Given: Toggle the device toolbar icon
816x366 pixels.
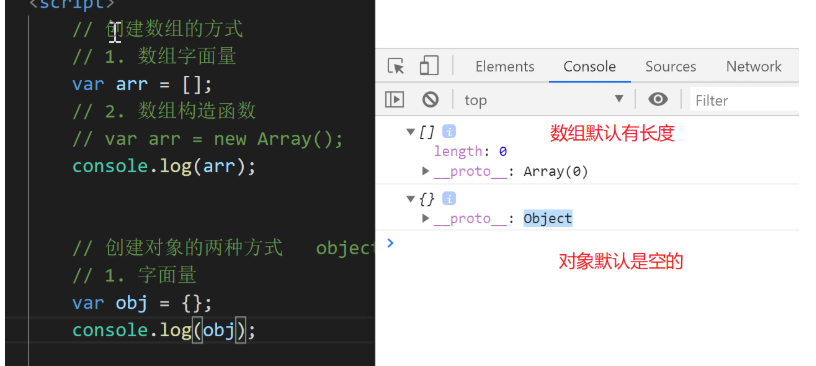Looking at the screenshot, I should pyautogui.click(x=429, y=66).
